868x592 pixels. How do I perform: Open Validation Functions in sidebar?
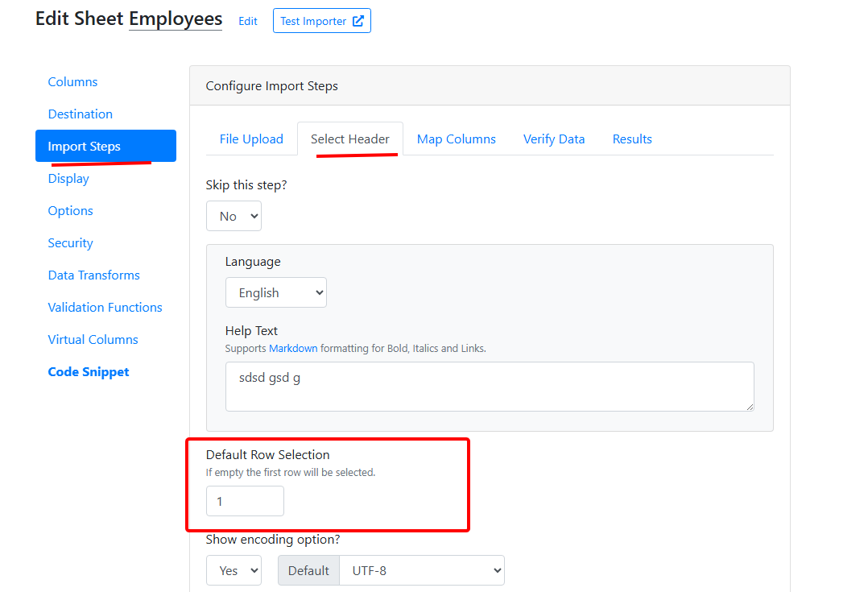point(105,307)
